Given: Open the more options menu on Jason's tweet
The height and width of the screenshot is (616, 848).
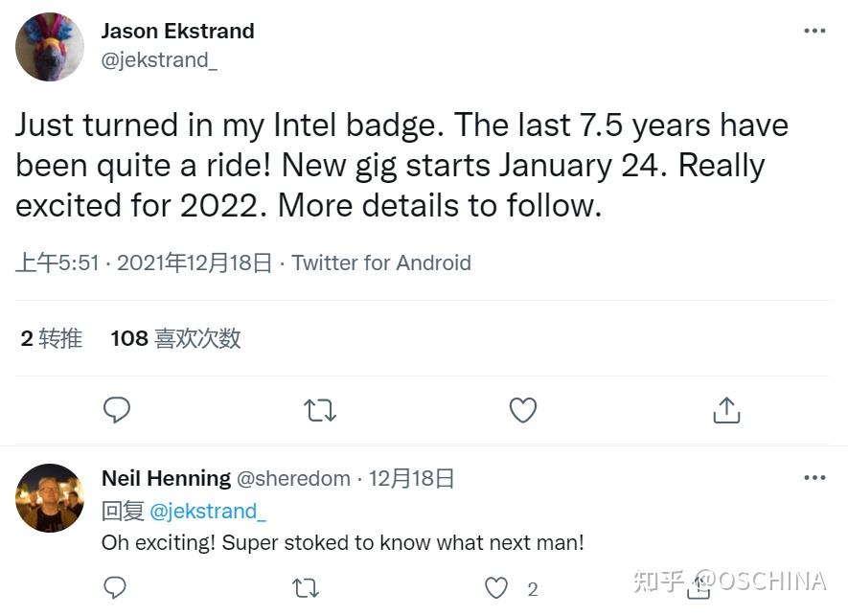Looking at the screenshot, I should coord(814,30).
